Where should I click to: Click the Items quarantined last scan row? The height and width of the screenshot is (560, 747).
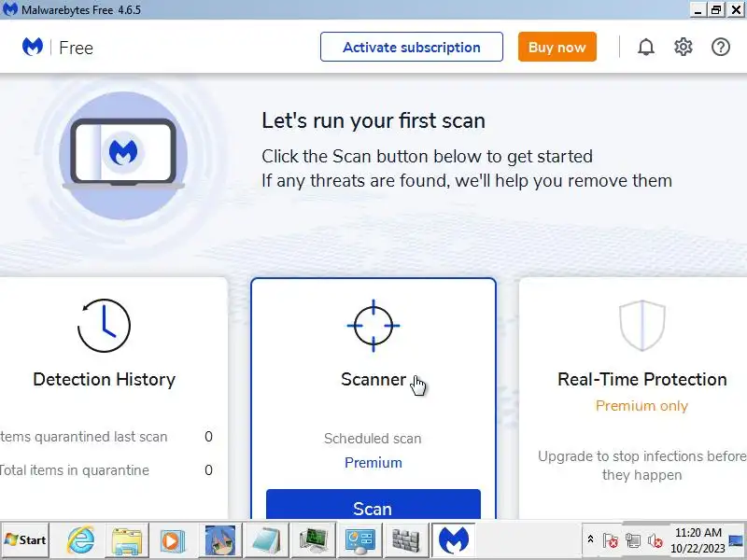(106, 437)
